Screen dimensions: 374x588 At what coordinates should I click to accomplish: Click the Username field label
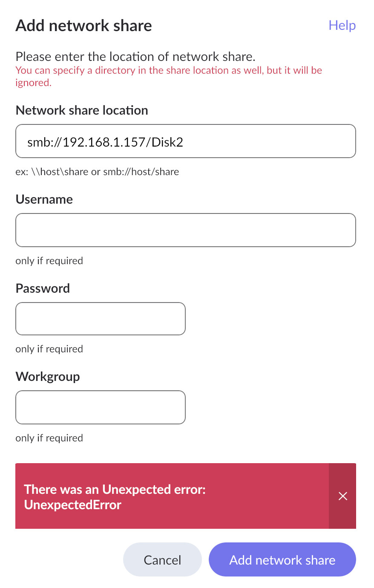(x=44, y=199)
